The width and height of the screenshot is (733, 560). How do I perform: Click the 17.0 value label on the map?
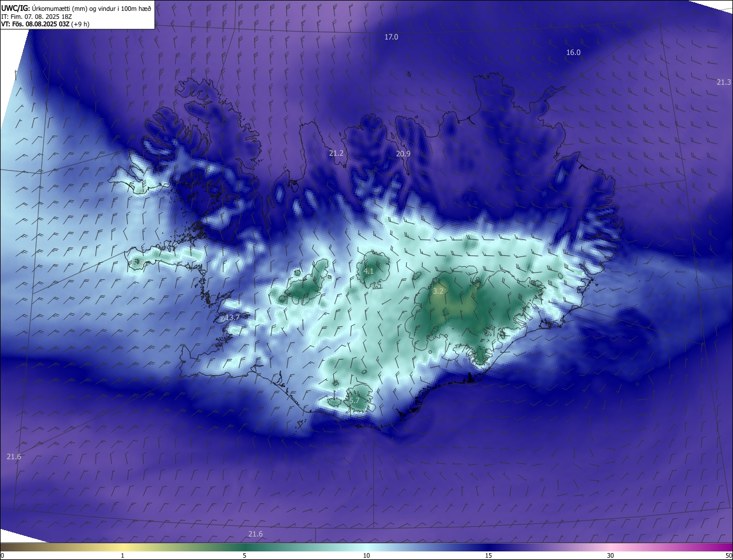pos(391,37)
